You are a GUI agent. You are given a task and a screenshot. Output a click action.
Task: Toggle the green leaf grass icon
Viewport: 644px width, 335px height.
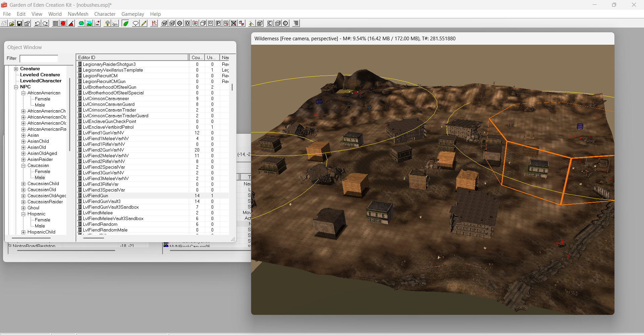126,23
